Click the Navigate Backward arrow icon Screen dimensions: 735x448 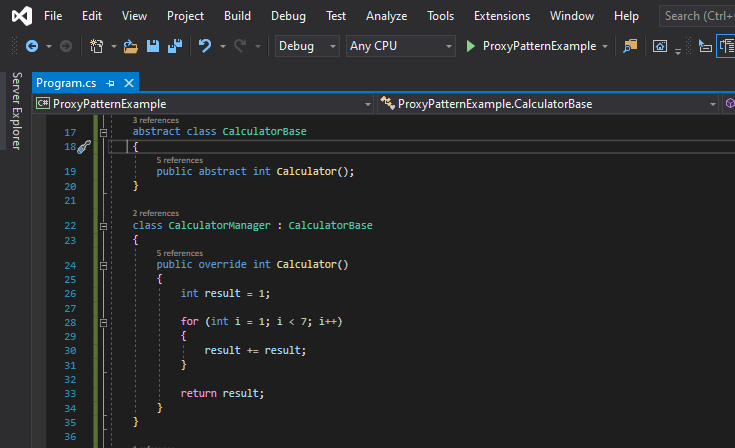(x=32, y=46)
